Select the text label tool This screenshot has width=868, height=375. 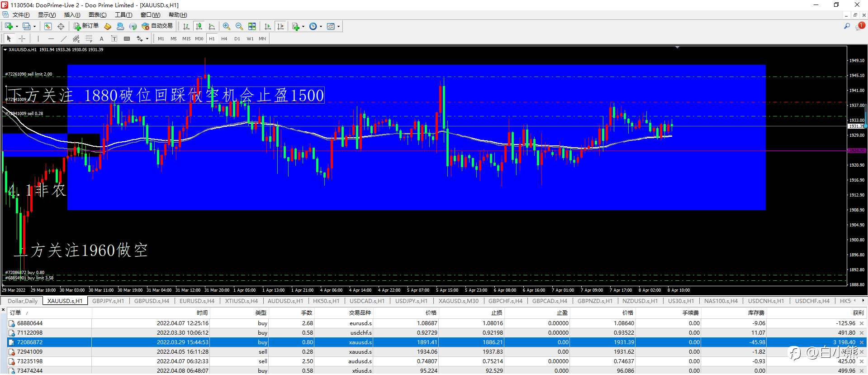click(101, 39)
